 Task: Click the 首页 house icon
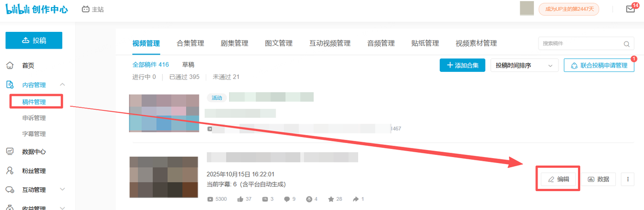coord(10,66)
